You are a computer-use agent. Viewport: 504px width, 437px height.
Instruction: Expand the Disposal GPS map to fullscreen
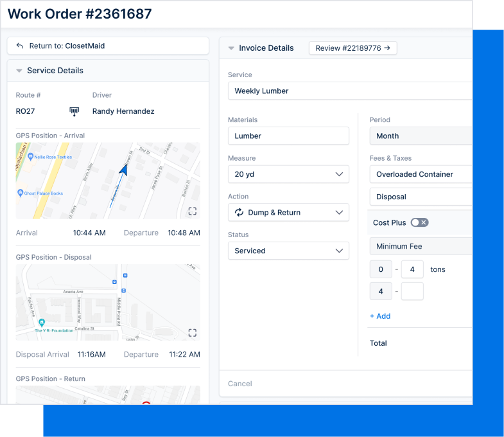click(x=192, y=333)
